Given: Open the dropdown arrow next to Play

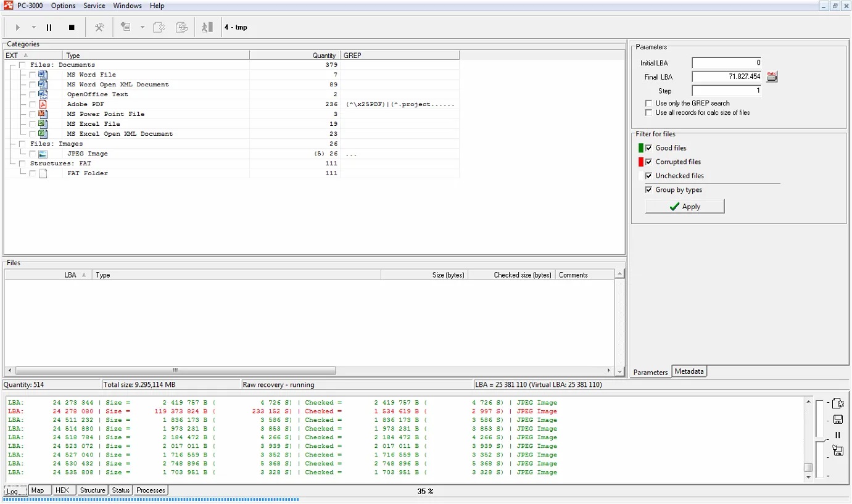Looking at the screenshot, I should coord(33,28).
